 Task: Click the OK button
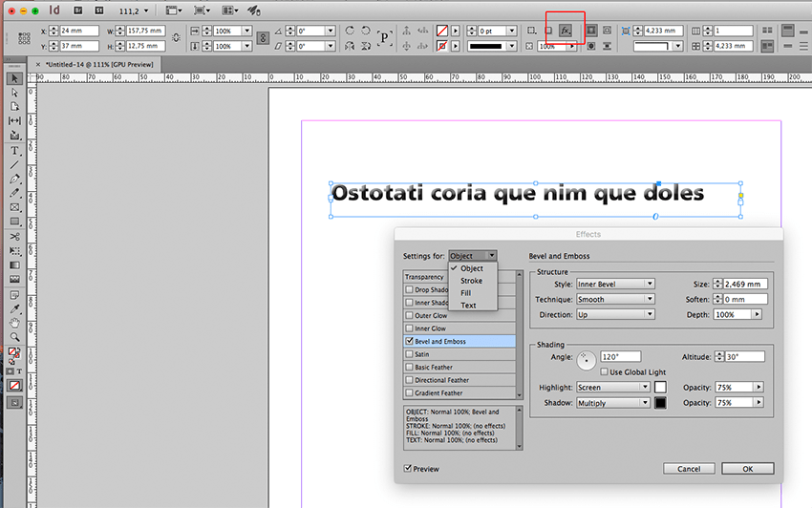[748, 469]
